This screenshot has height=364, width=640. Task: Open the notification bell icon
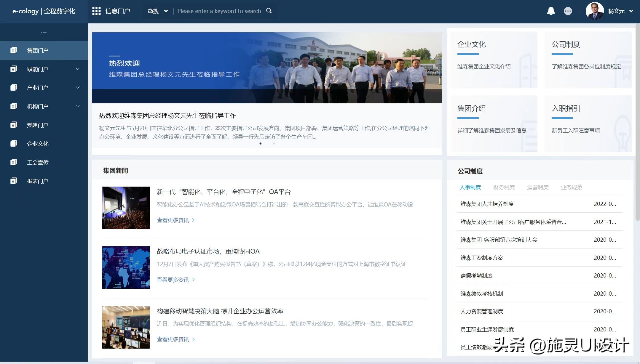point(551,11)
